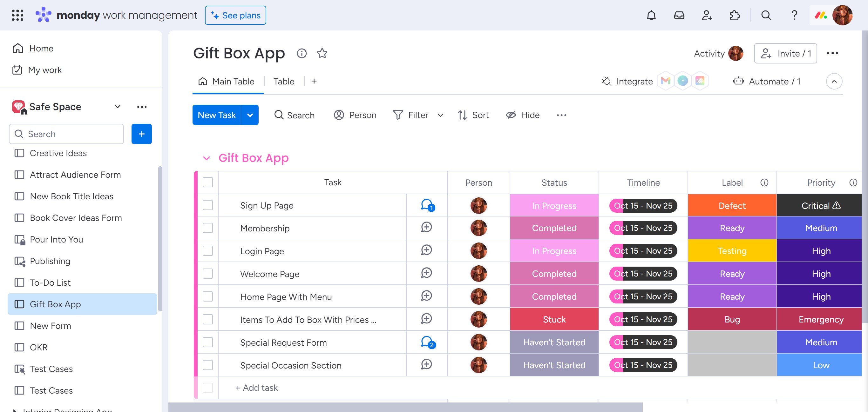The height and width of the screenshot is (412, 868).
Task: Open the inbox tray icon
Action: [x=679, y=16]
